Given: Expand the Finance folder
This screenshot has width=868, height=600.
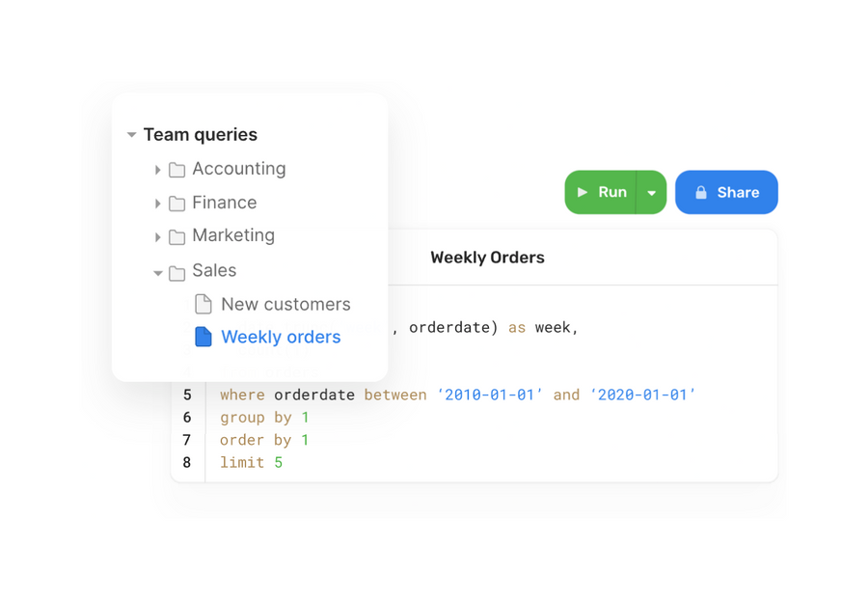Looking at the screenshot, I should pyautogui.click(x=158, y=203).
